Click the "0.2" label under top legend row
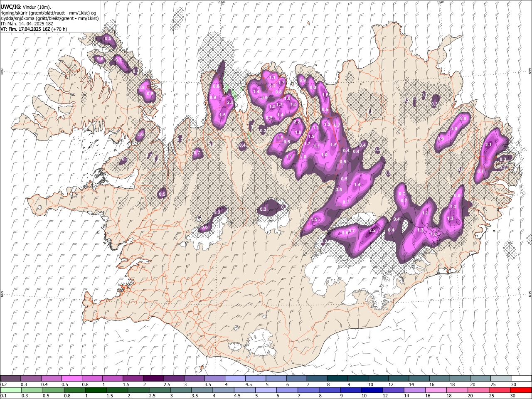The image size is (532, 399). pos(3,384)
